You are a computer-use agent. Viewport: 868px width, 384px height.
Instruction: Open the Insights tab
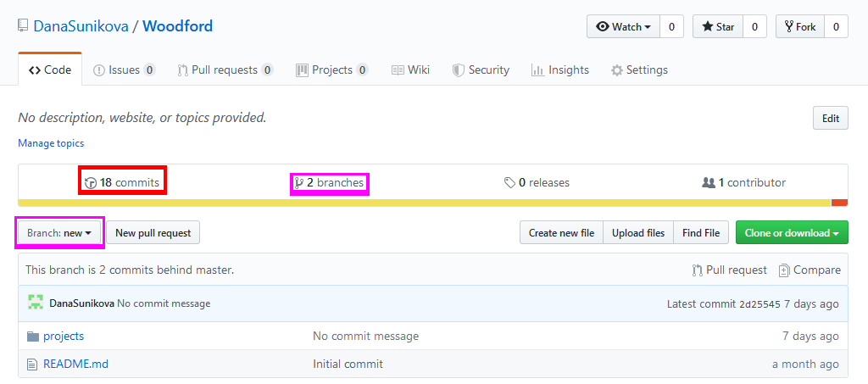tap(559, 70)
